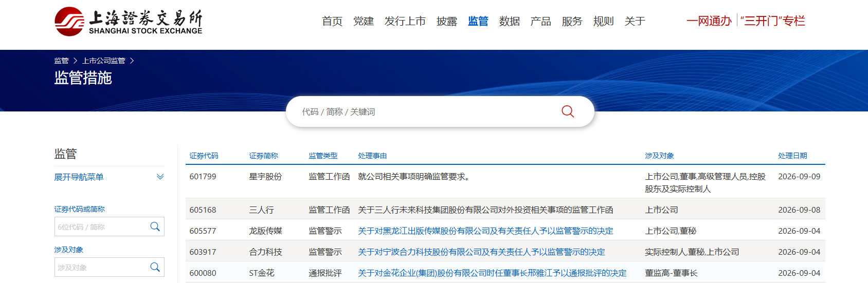The image size is (868, 283).
Task: Focus the 涉及对象 input field
Action: (101, 267)
